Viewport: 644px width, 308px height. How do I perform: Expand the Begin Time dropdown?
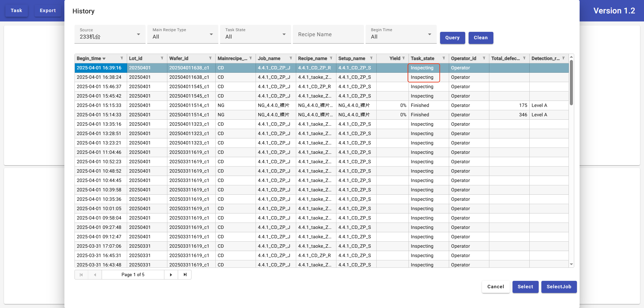(401, 34)
